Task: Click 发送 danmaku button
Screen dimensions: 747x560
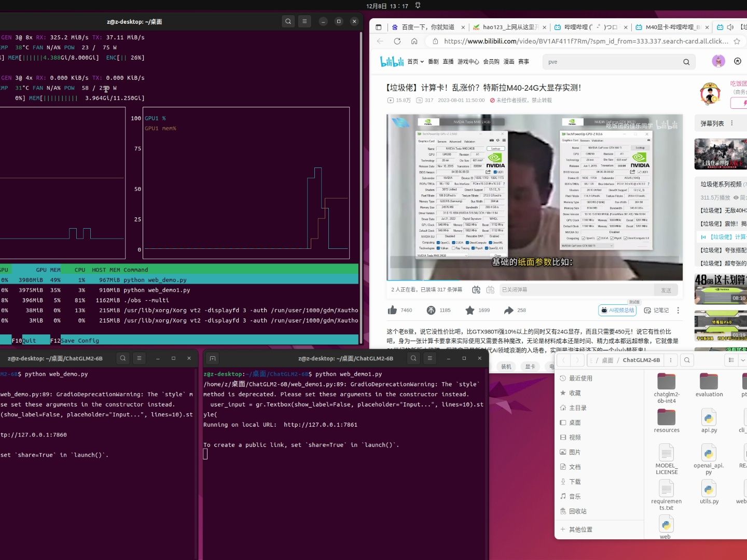Action: click(666, 290)
